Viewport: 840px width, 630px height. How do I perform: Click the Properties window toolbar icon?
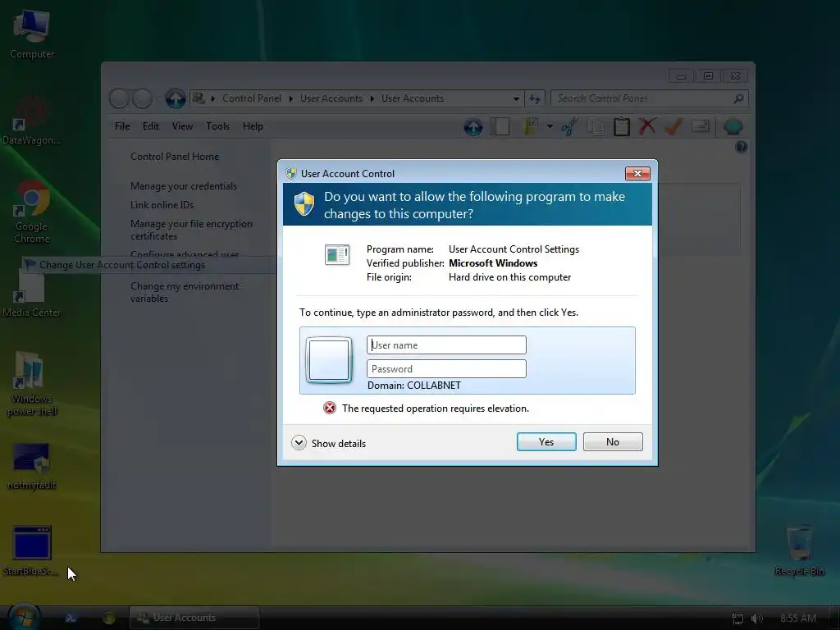click(701, 126)
